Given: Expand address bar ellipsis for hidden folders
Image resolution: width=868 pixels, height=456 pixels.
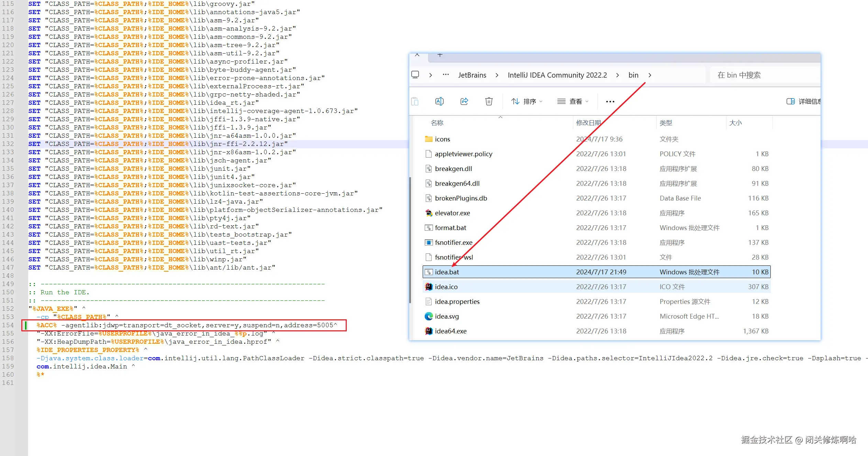Looking at the screenshot, I should point(446,75).
